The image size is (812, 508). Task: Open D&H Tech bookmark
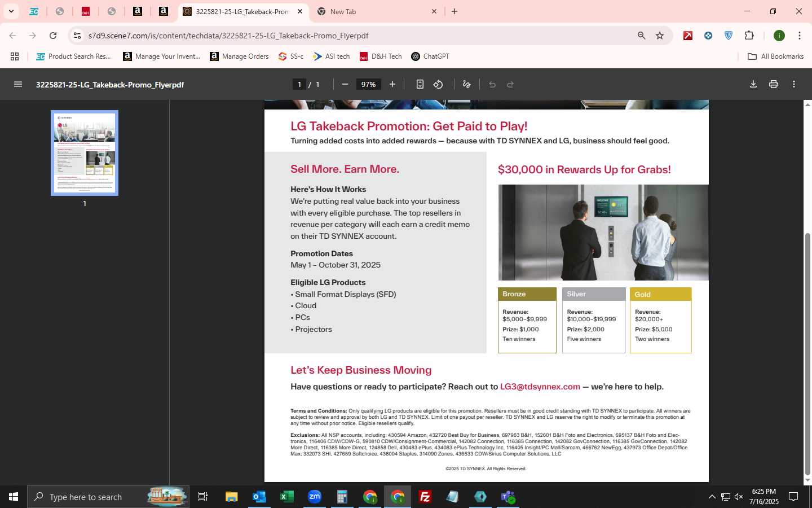point(381,56)
